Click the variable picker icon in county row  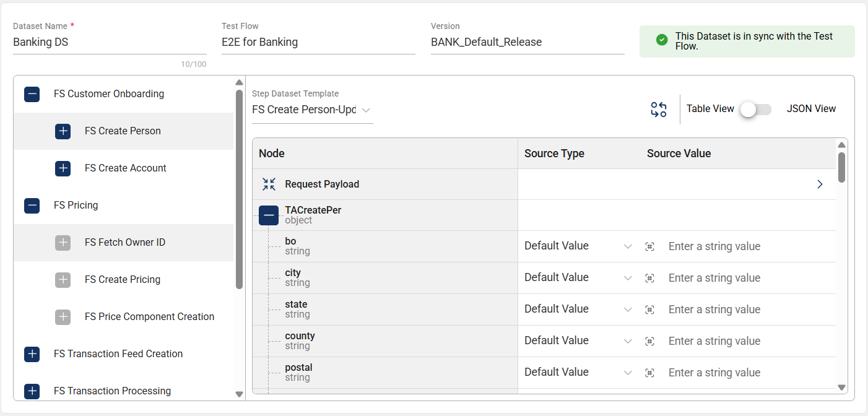pyautogui.click(x=649, y=341)
